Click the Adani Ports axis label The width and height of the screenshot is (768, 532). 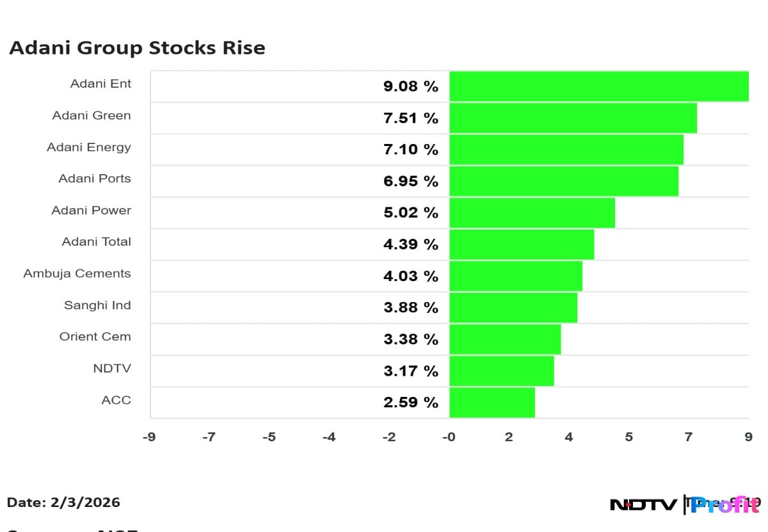coord(95,179)
